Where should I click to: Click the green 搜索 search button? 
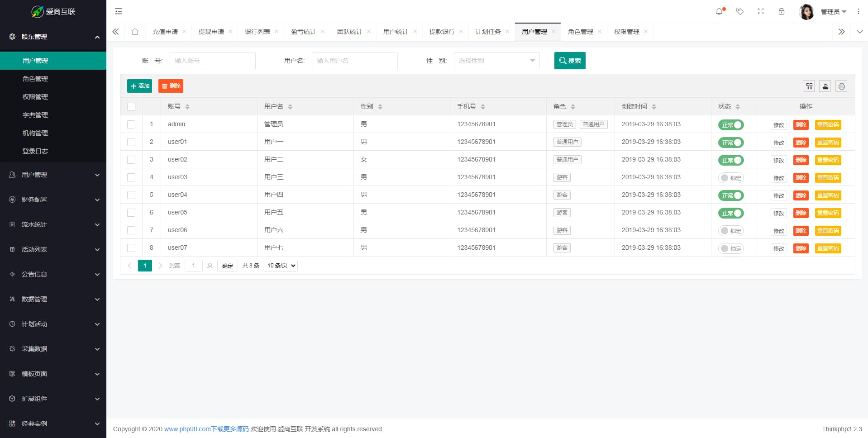pyautogui.click(x=570, y=61)
